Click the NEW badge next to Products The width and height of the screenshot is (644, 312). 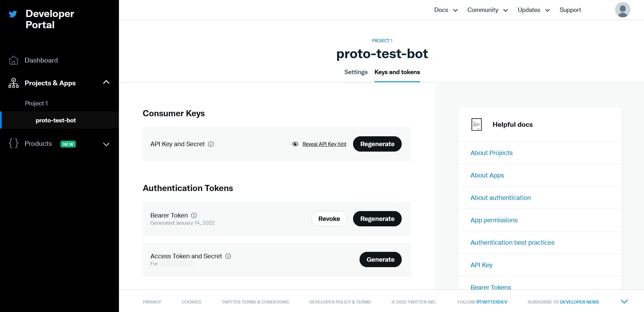click(68, 144)
